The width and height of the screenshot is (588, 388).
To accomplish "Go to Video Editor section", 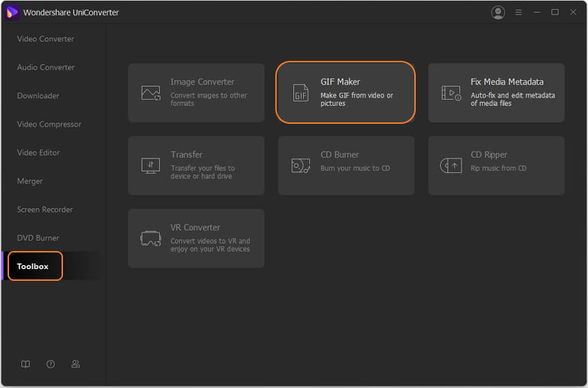I will pyautogui.click(x=38, y=153).
